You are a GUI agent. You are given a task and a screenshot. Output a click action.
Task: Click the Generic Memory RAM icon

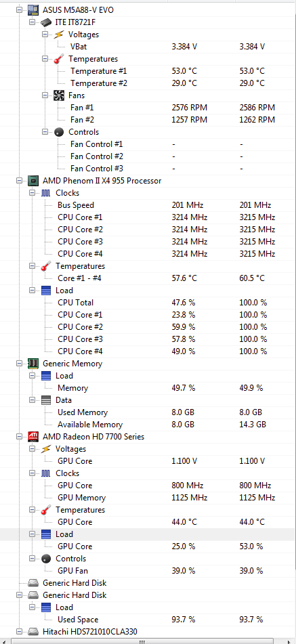pyautogui.click(x=34, y=364)
